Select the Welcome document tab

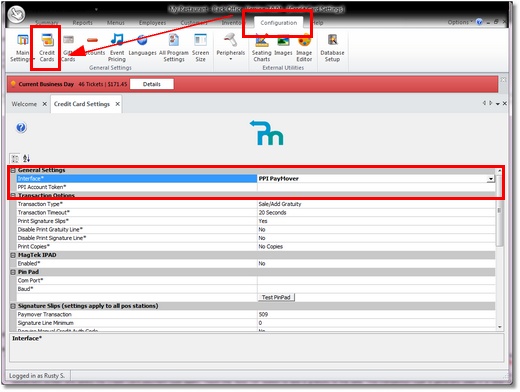click(24, 104)
